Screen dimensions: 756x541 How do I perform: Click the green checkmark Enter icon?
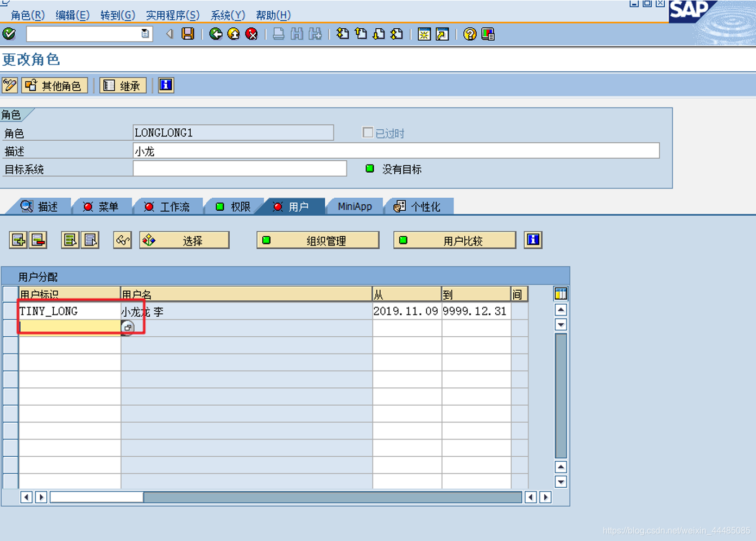pos(9,34)
